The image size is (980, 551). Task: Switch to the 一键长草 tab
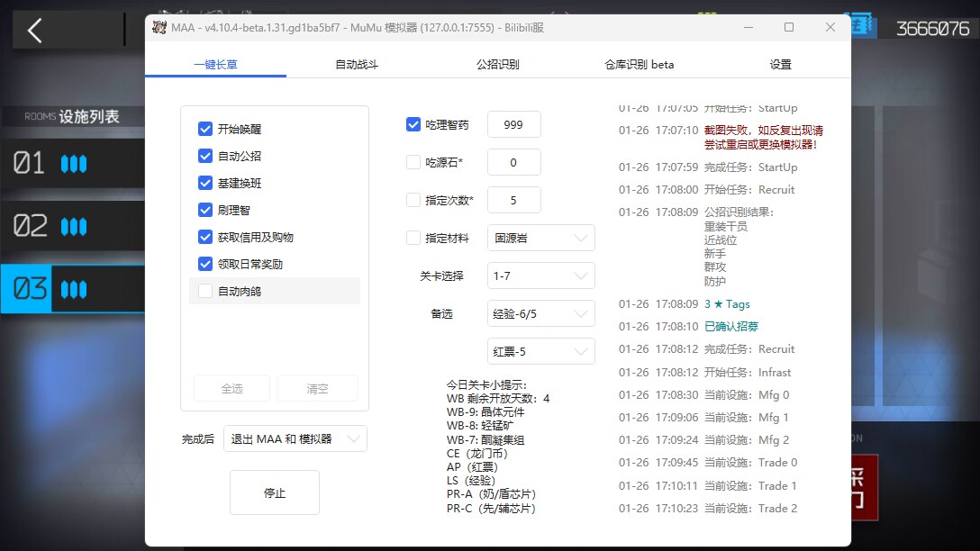(215, 64)
